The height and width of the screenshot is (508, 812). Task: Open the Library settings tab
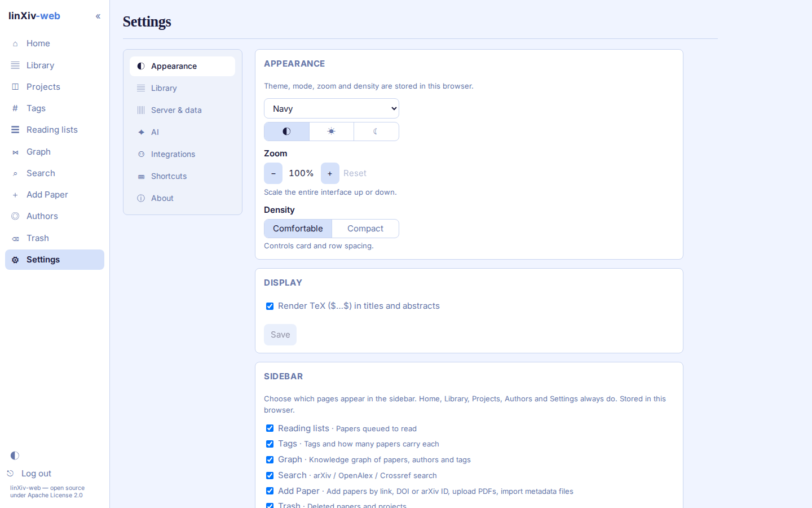point(182,88)
